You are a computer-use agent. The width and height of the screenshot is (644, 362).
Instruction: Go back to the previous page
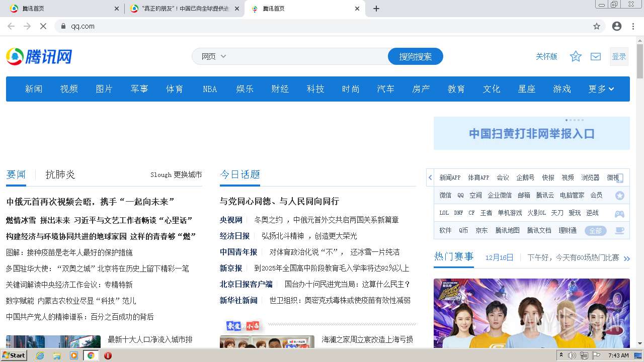pos(11,26)
